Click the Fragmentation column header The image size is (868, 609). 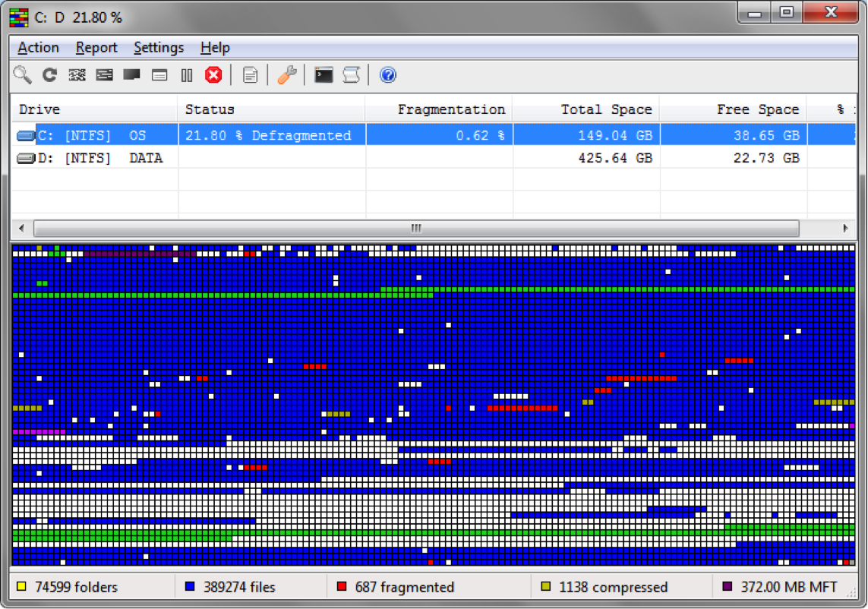pos(439,109)
